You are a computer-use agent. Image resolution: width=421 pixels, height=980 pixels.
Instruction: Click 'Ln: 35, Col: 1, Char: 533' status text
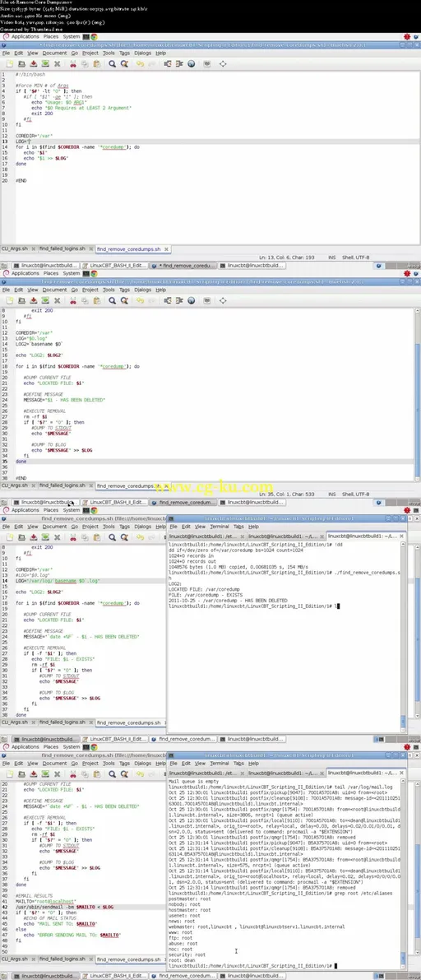pos(287,494)
